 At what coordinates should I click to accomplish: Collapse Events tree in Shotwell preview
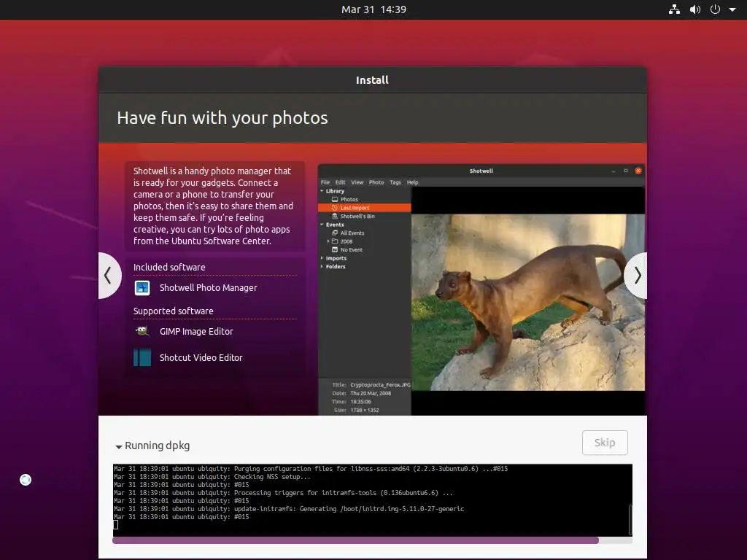pos(322,225)
